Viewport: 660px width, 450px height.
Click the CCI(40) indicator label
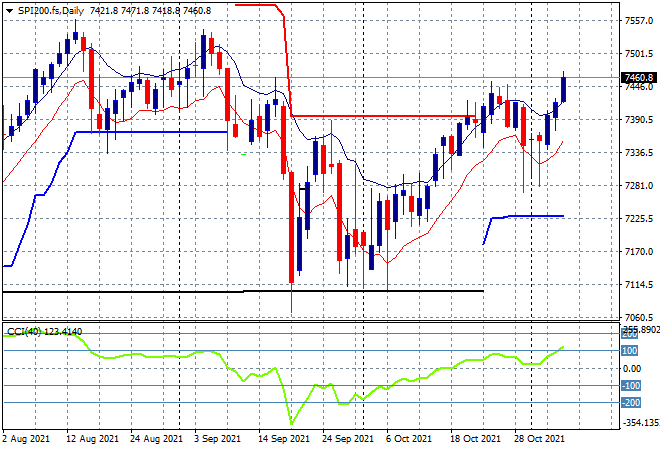click(x=24, y=332)
